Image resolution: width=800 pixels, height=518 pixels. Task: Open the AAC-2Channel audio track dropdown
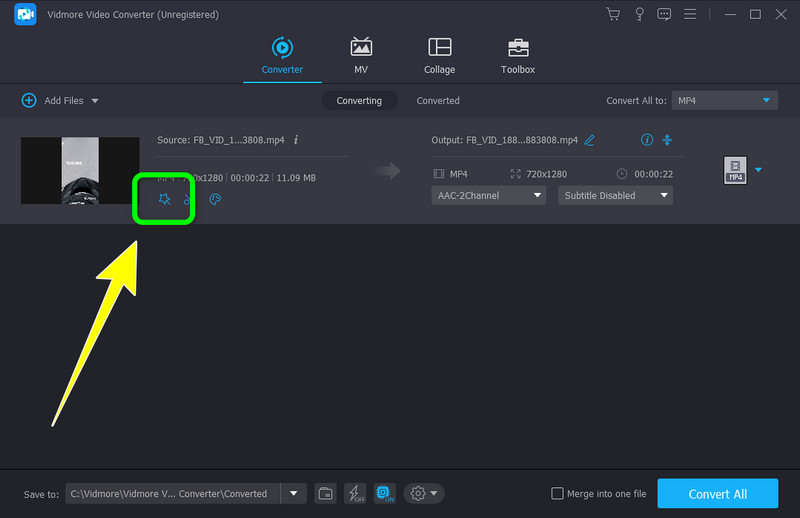pos(490,195)
